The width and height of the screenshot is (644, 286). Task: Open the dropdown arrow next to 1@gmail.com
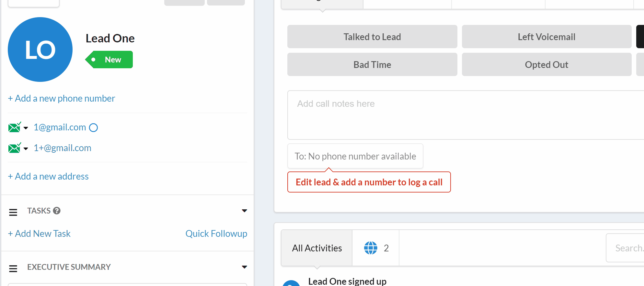point(26,128)
